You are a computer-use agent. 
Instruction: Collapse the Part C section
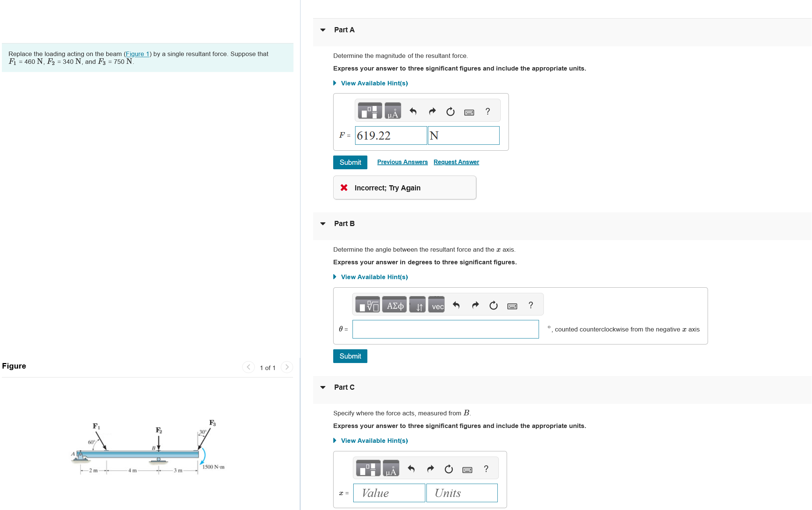323,388
